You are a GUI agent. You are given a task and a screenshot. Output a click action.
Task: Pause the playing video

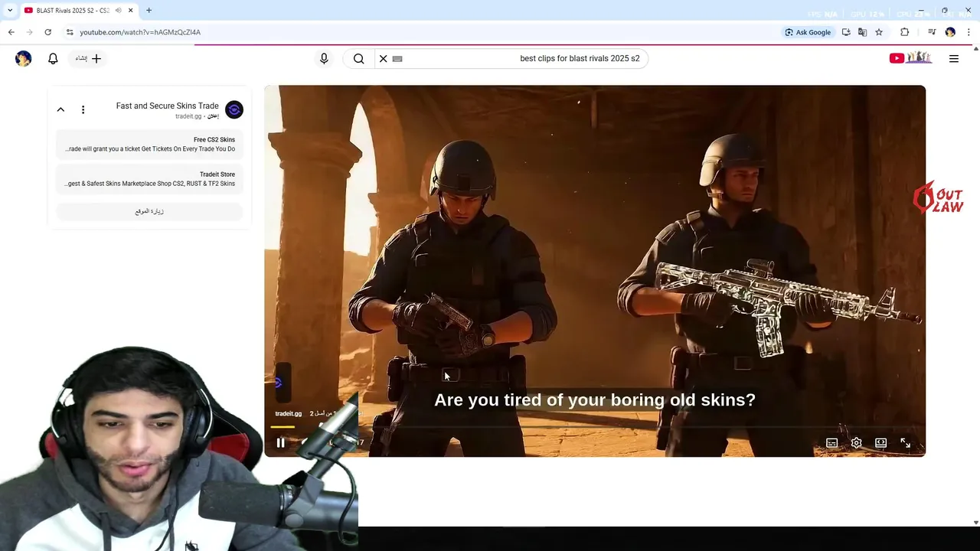coord(281,442)
